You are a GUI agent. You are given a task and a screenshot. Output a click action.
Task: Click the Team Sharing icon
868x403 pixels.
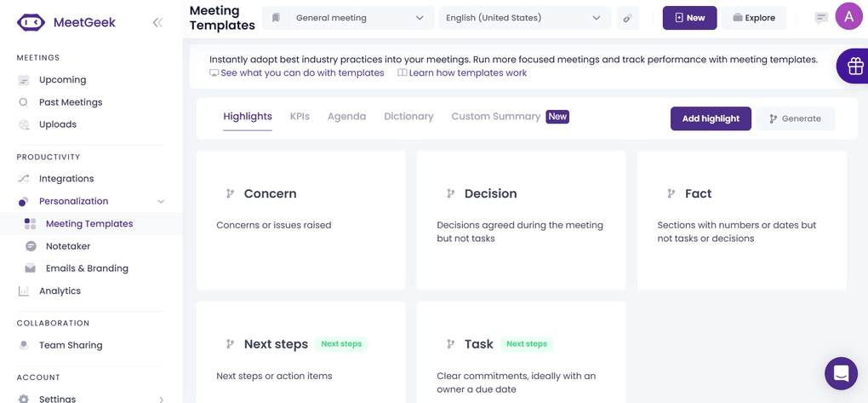[24, 345]
